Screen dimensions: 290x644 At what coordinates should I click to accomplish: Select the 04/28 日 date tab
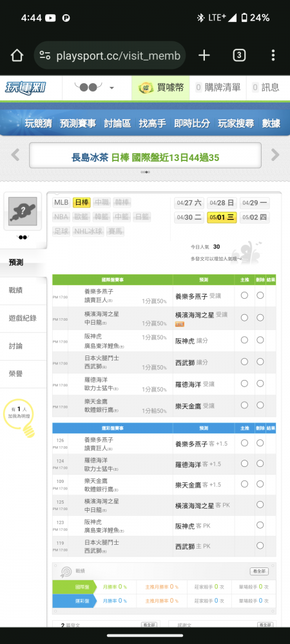click(222, 203)
